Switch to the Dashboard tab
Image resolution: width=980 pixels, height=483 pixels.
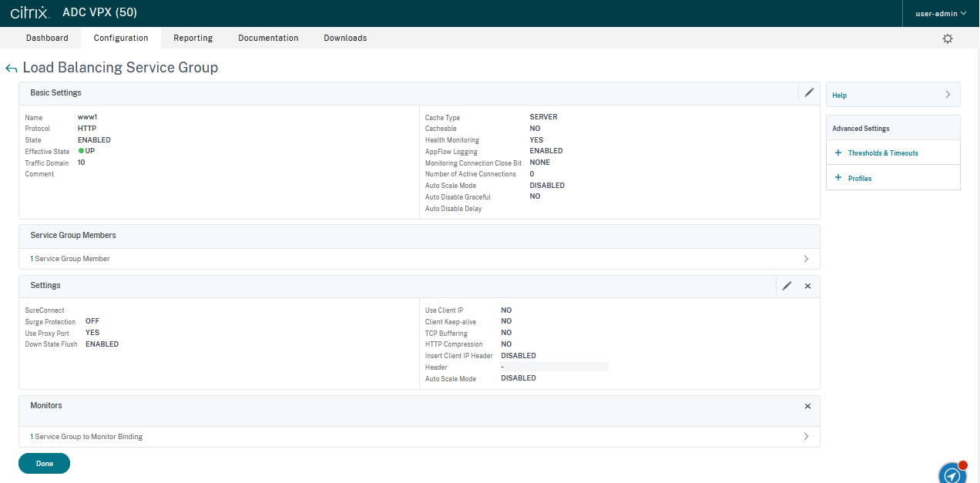click(47, 38)
